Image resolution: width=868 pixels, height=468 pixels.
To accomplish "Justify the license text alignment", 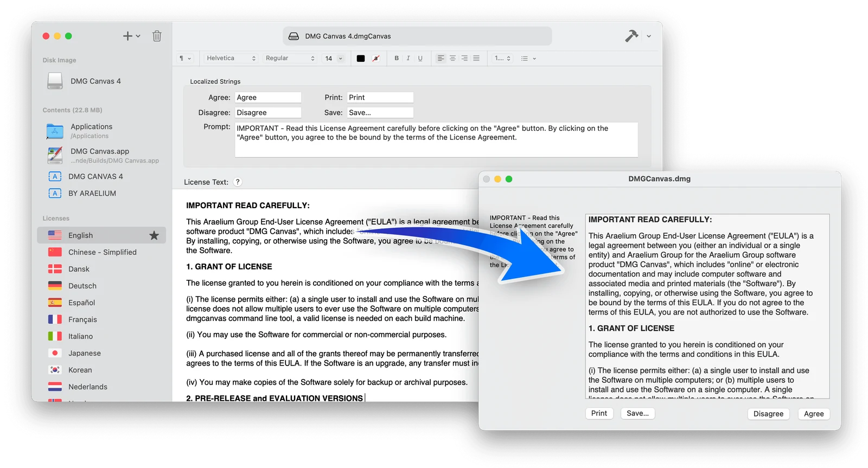I will pyautogui.click(x=476, y=58).
